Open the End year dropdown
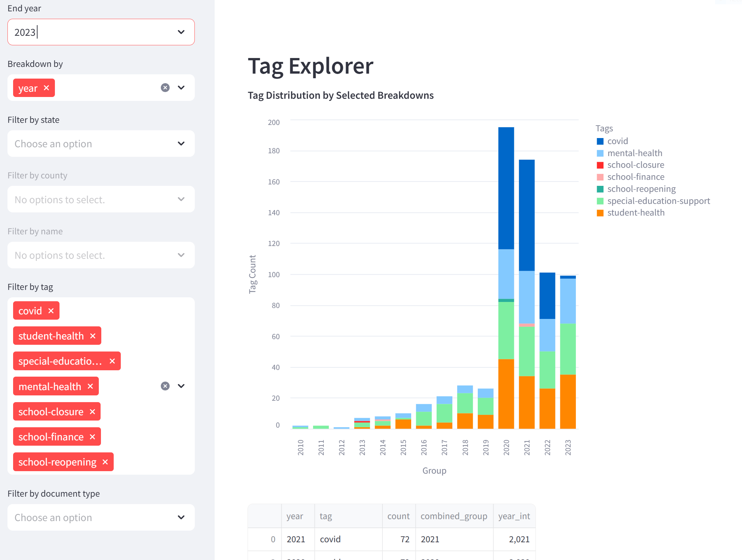The image size is (742, 560). pyautogui.click(x=181, y=32)
